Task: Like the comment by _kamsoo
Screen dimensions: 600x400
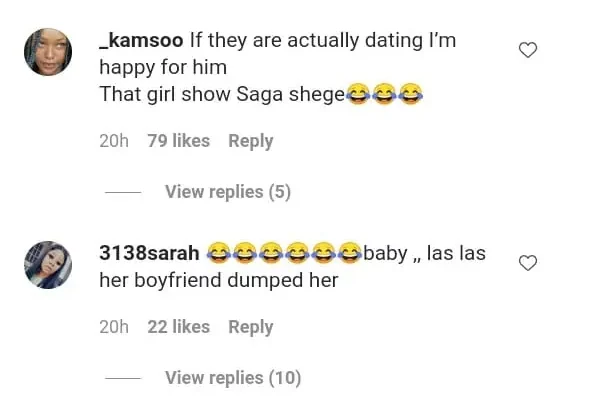Action: pos(528,50)
